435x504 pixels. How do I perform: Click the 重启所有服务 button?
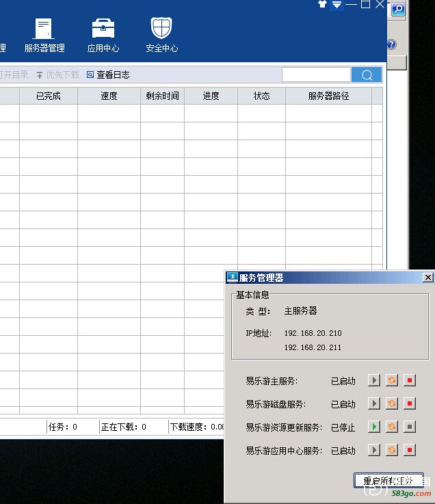coord(388,481)
